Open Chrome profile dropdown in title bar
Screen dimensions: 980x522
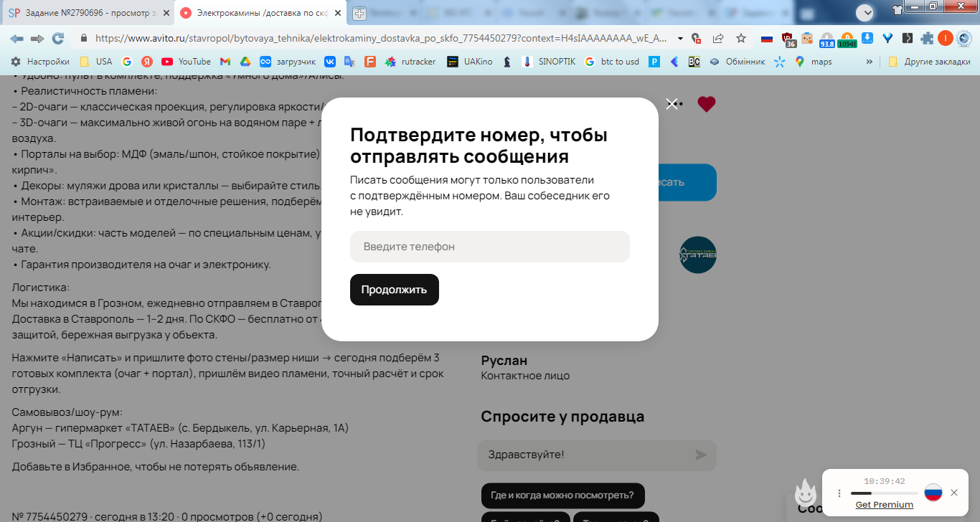[x=865, y=12]
